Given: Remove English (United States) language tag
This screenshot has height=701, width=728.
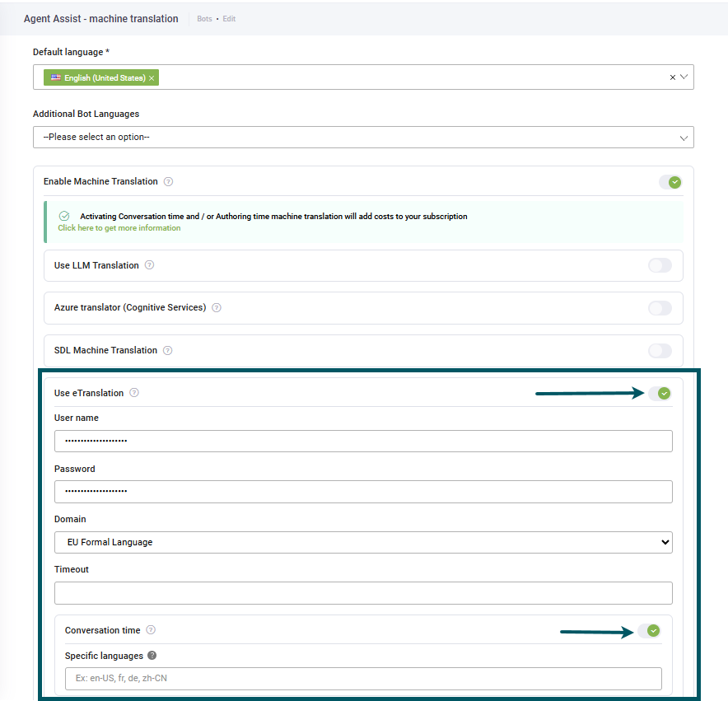Looking at the screenshot, I should tap(152, 78).
